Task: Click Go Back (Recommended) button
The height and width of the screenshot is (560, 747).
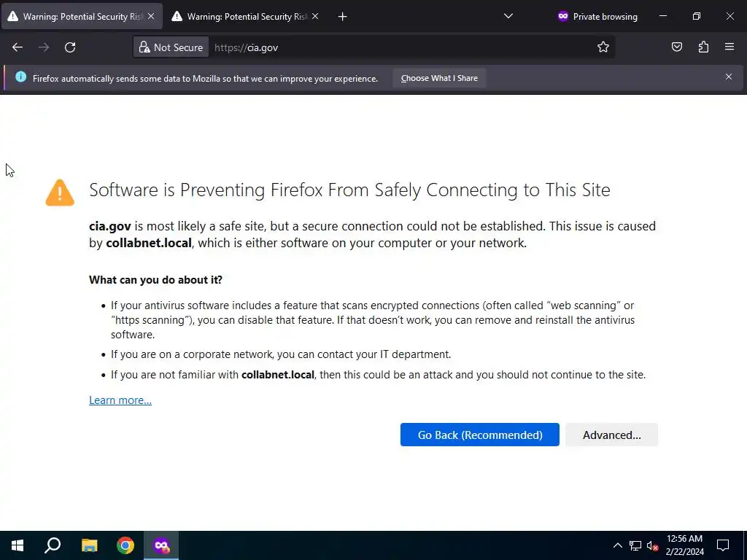Action: [479, 435]
